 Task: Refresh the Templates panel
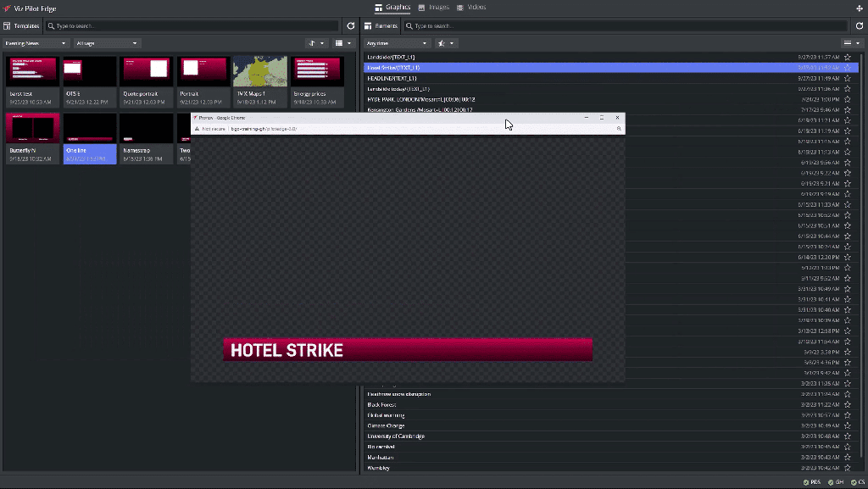point(351,26)
